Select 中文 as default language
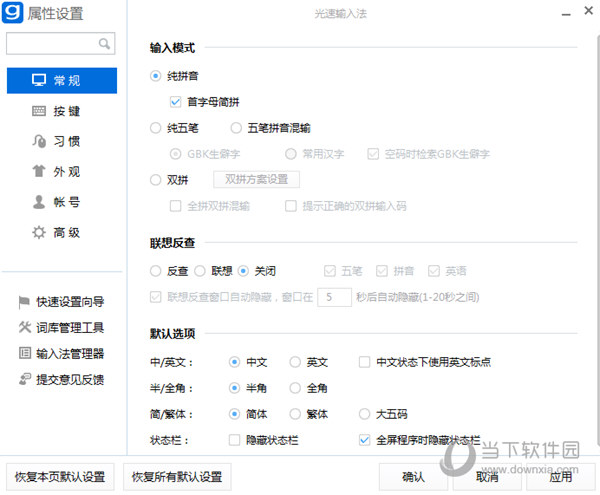 [234, 361]
